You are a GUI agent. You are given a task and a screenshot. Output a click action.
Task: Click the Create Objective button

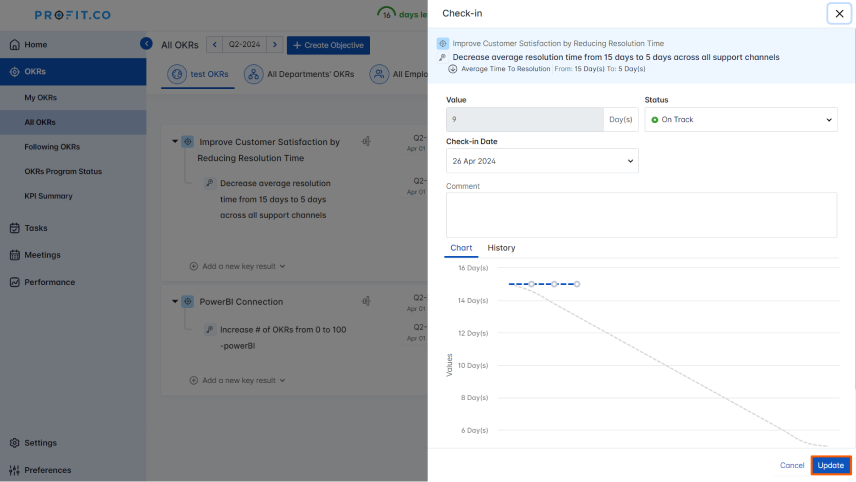coord(328,45)
